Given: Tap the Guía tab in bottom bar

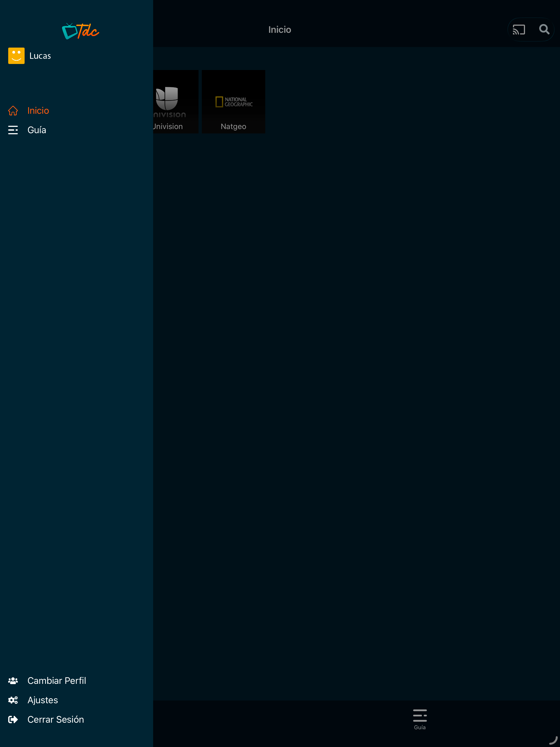Looking at the screenshot, I should [x=420, y=720].
